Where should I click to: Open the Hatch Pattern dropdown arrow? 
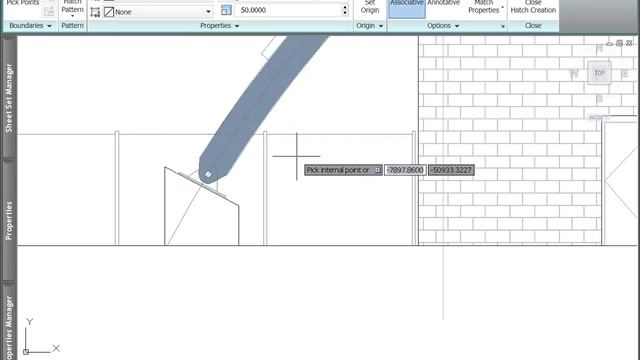(72, 16)
